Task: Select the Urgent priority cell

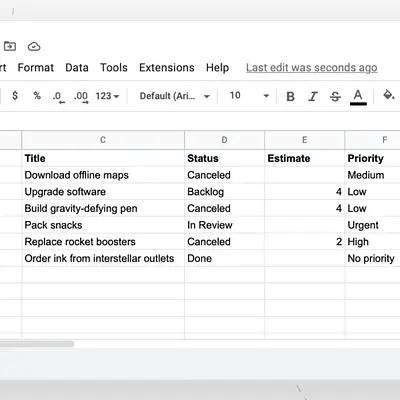Action: tap(372, 225)
